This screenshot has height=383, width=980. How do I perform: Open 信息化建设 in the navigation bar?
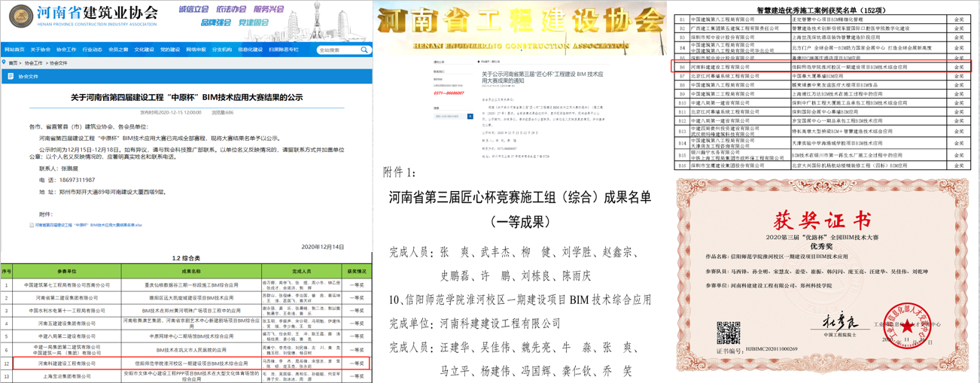(x=250, y=50)
